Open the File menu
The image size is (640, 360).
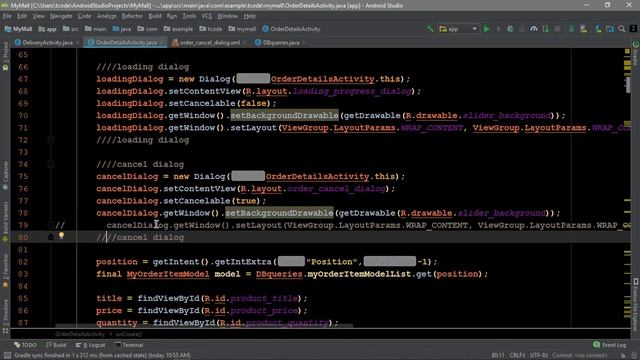tap(7, 16)
